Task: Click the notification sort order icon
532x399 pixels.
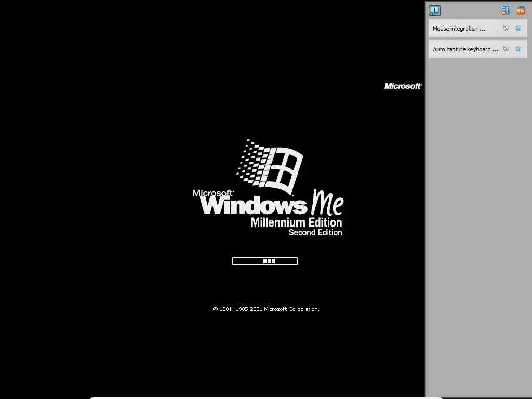Action: pyautogui.click(x=505, y=10)
